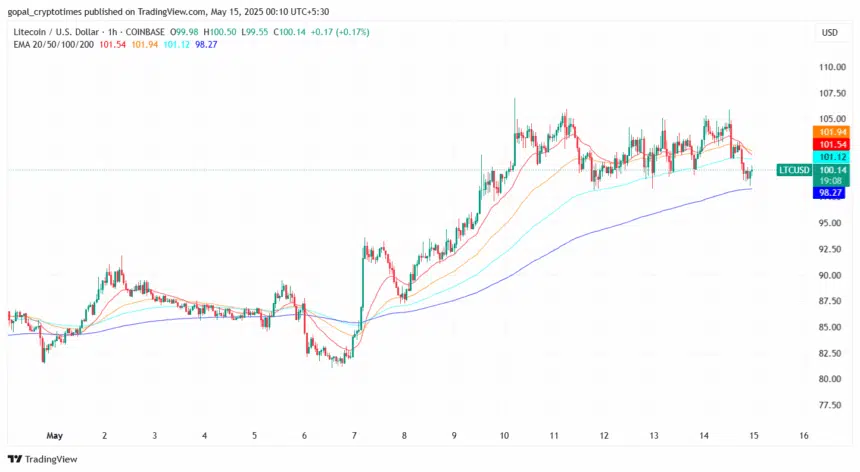Click the red 101.54 EMA legend value
Viewport: 860px width, 472px height.
pos(112,44)
